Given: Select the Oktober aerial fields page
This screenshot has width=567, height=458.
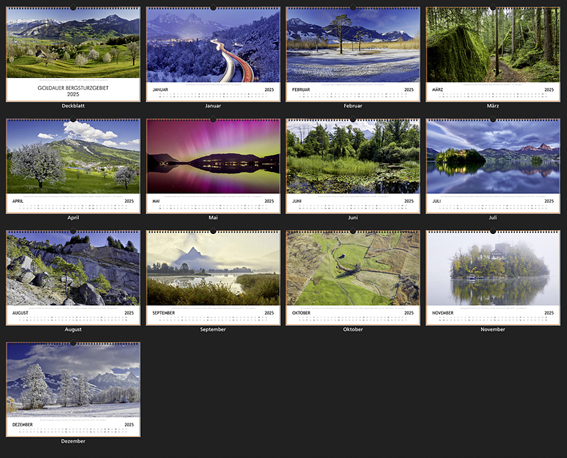Looking at the screenshot, I should coord(353,278).
